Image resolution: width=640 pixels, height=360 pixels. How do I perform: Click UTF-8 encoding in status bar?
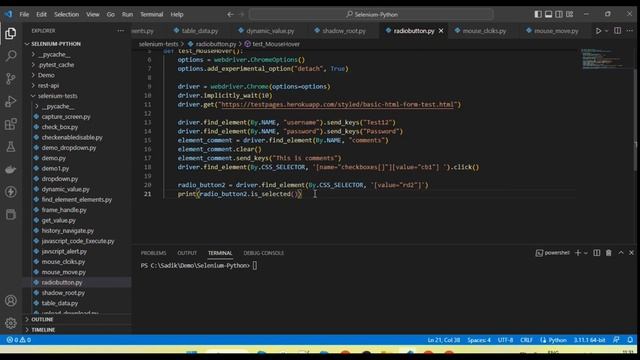505,340
